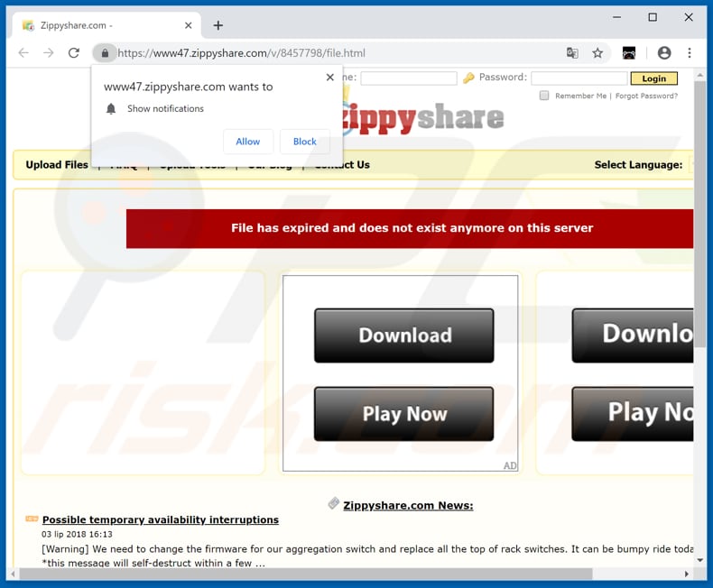Open Upload Files in the navigation bar
Viewport: 713px width, 588px height.
[57, 164]
